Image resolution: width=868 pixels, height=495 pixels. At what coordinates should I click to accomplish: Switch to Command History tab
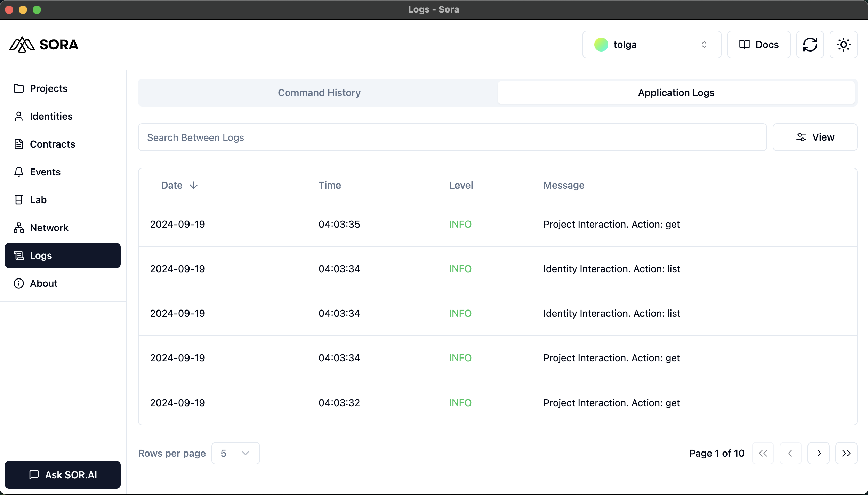(319, 93)
